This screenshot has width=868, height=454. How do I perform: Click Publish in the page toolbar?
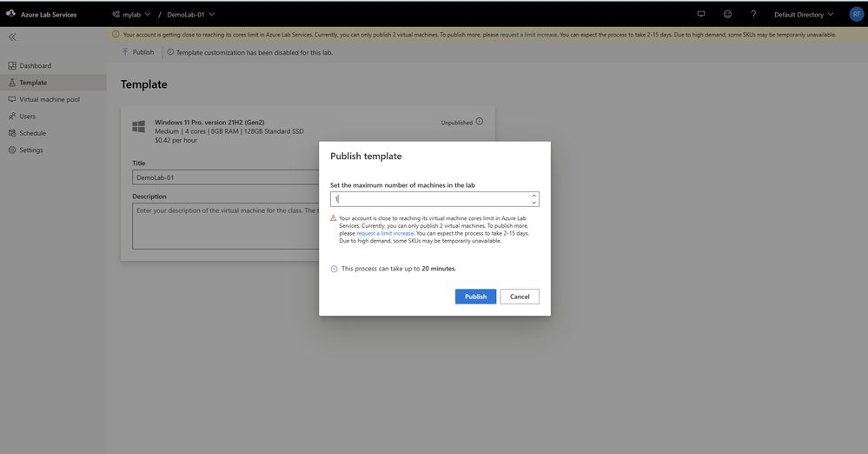(138, 52)
